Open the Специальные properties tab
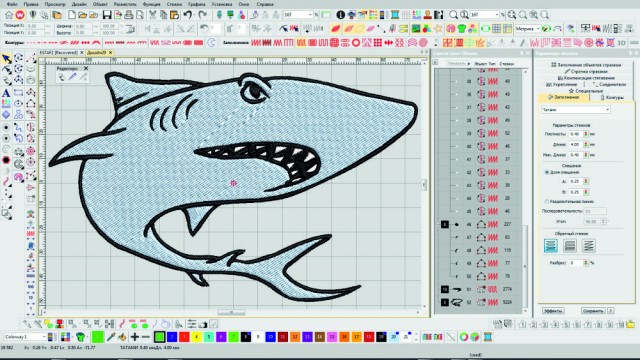This screenshot has height=360, width=640. pos(586,91)
